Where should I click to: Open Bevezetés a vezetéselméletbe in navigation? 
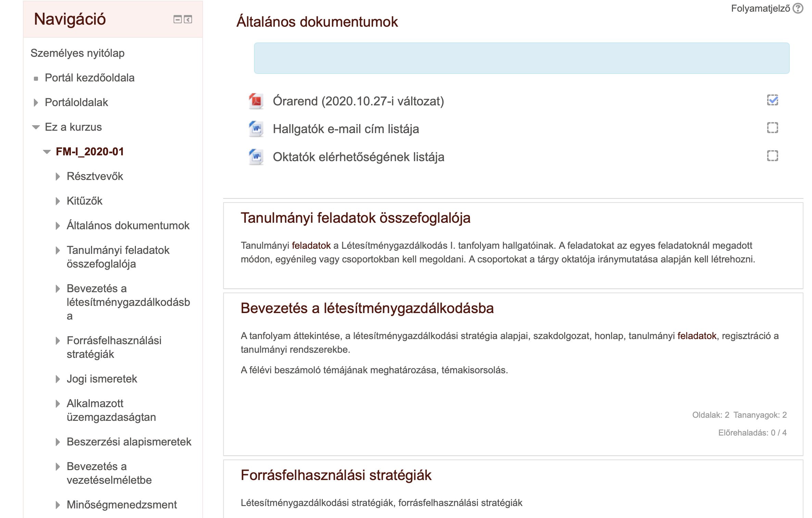point(109,473)
